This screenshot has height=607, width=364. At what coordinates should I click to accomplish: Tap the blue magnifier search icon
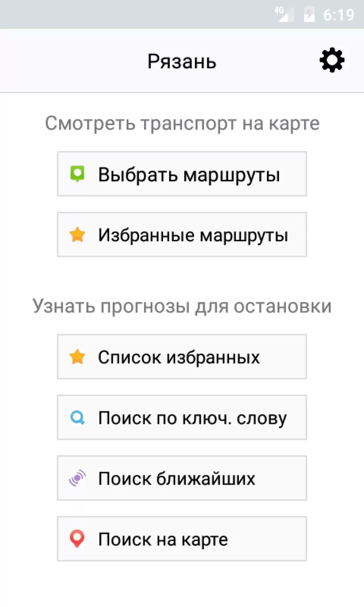pos(77,418)
